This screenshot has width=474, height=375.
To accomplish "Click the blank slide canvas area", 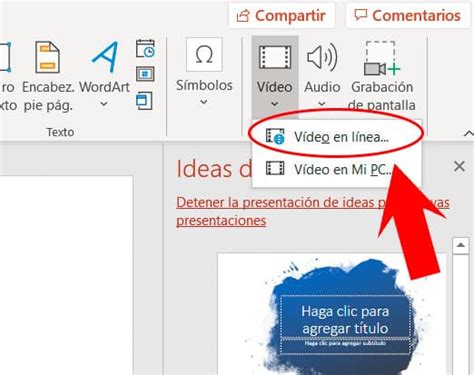I will [66, 275].
